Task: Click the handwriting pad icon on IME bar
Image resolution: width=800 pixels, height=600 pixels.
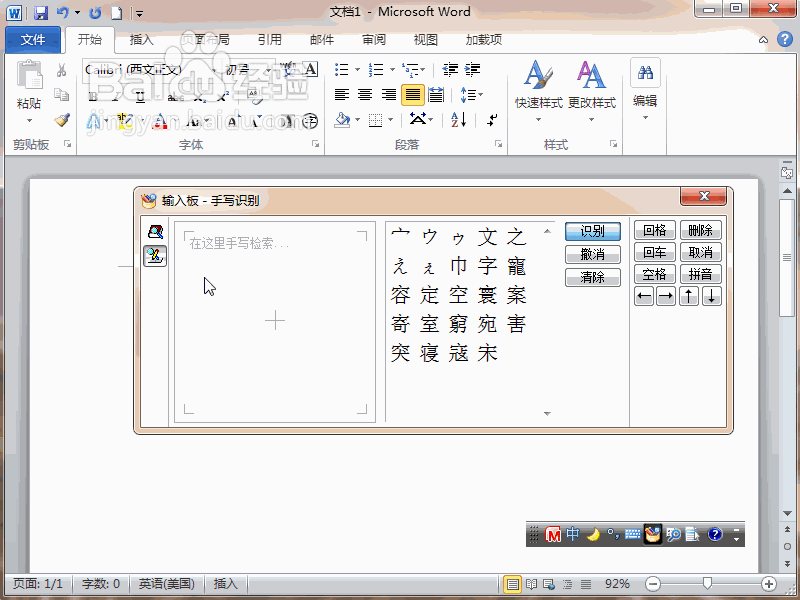Action: click(653, 534)
